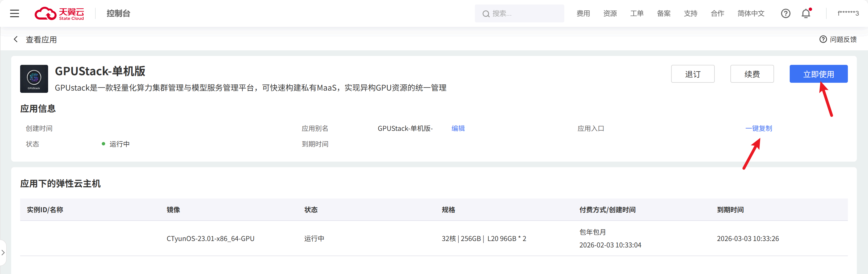Click the 运行中 status in the instance row

314,238
